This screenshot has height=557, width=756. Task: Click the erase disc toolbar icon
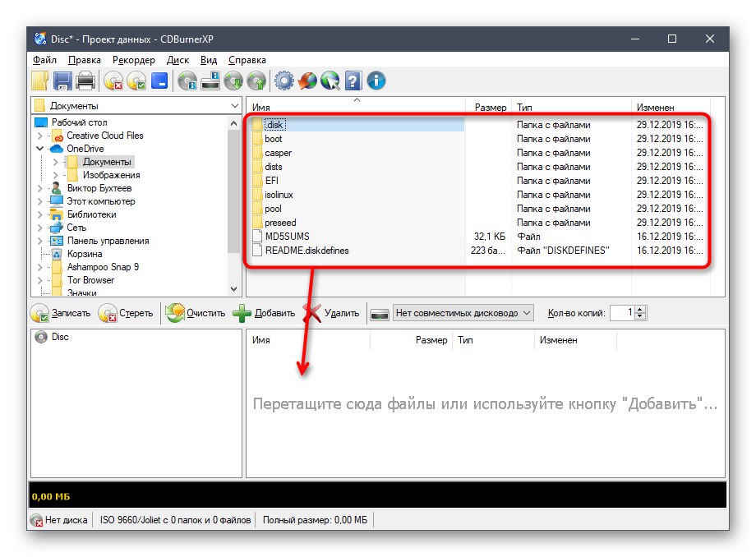point(113,81)
